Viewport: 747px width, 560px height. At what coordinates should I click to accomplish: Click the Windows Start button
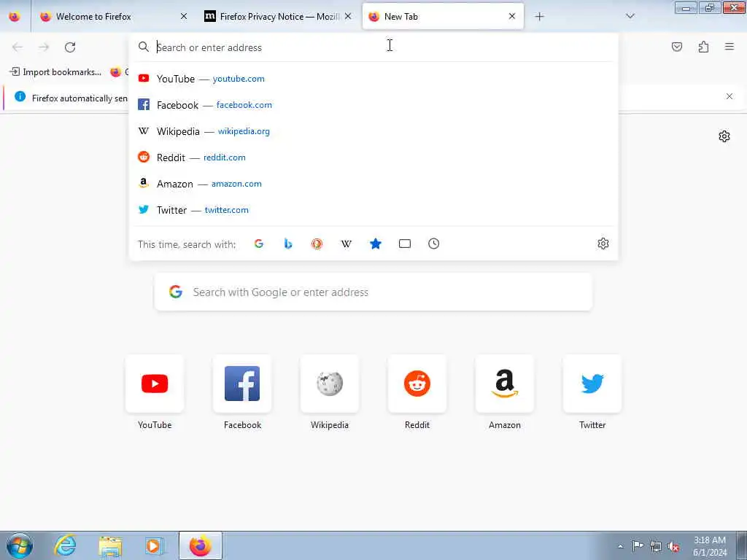[20, 545]
